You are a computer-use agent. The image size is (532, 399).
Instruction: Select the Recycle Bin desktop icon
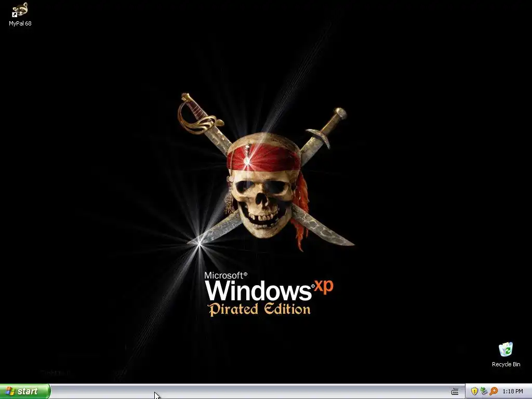[506, 350]
